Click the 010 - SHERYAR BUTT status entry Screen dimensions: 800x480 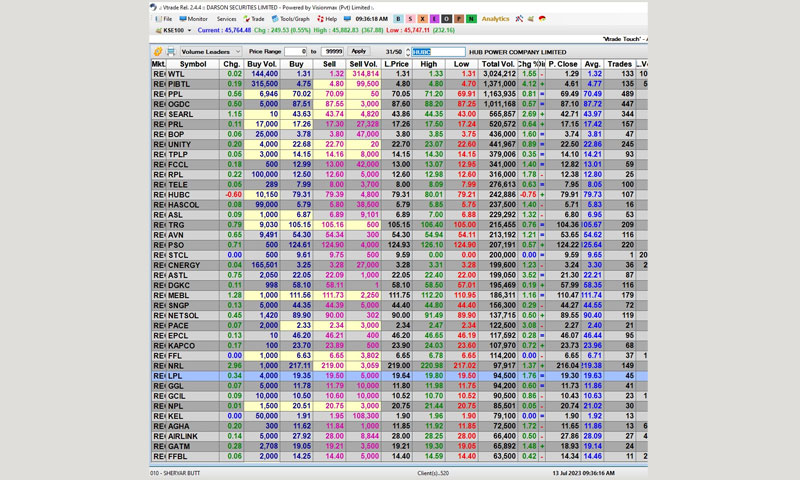pos(175,473)
